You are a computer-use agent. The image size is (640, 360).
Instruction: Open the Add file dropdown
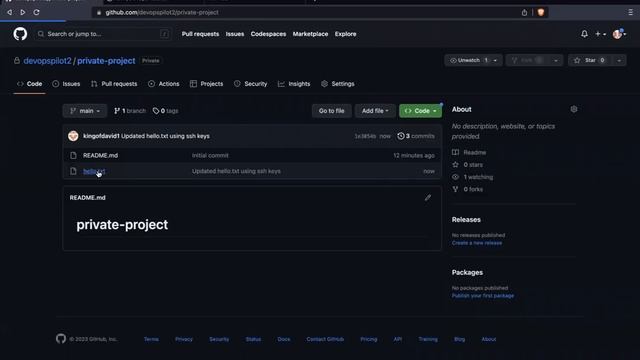(375, 111)
